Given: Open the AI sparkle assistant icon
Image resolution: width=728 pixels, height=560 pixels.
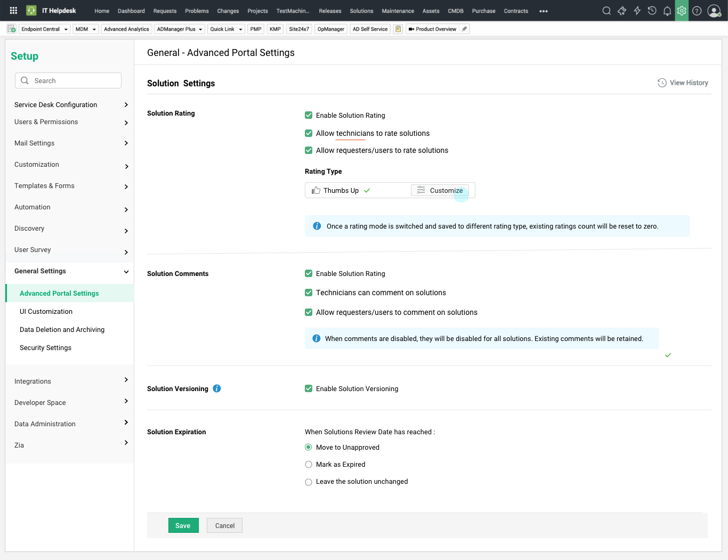Looking at the screenshot, I should [622, 11].
